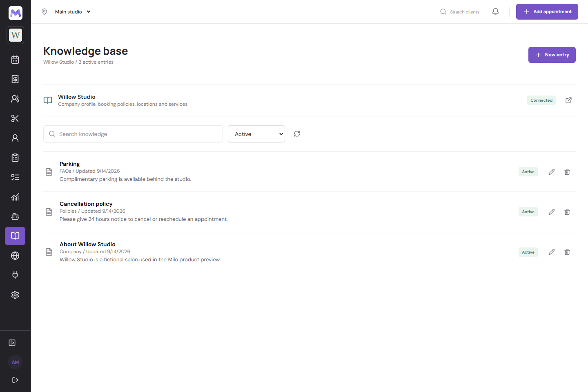Image resolution: width=588 pixels, height=392 pixels.
Task: Click the Willow workspace W logo
Action: [16, 35]
